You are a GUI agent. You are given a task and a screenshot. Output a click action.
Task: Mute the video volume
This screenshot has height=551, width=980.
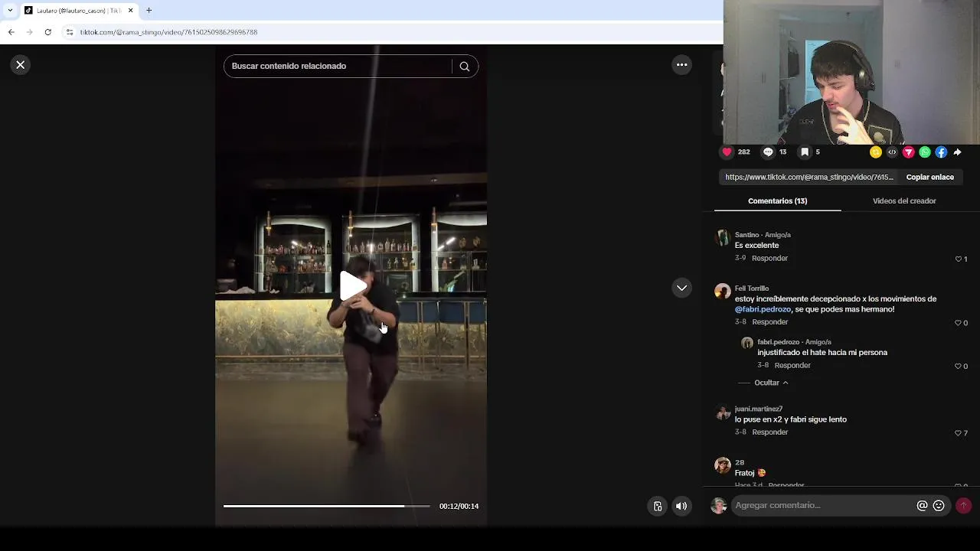(x=681, y=506)
